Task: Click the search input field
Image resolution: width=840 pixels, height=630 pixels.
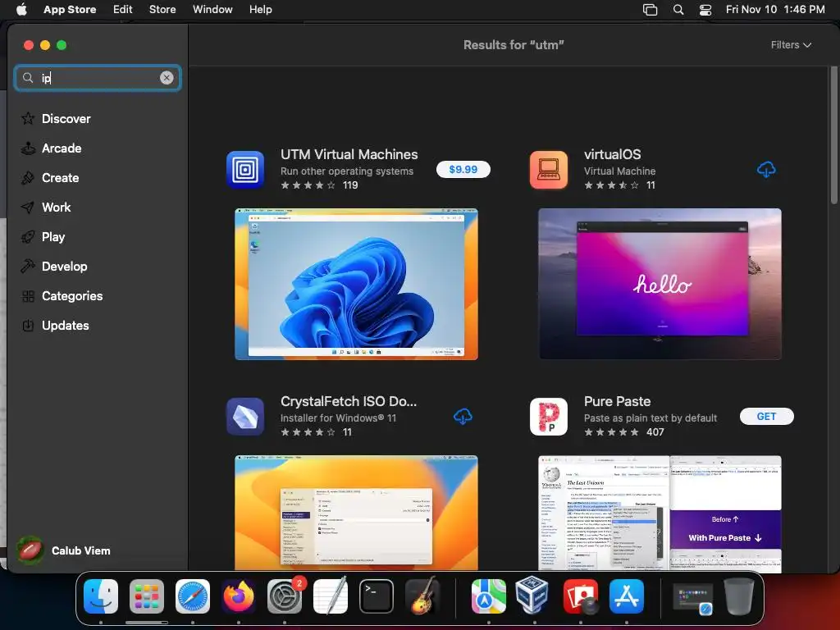Action: pyautogui.click(x=98, y=78)
